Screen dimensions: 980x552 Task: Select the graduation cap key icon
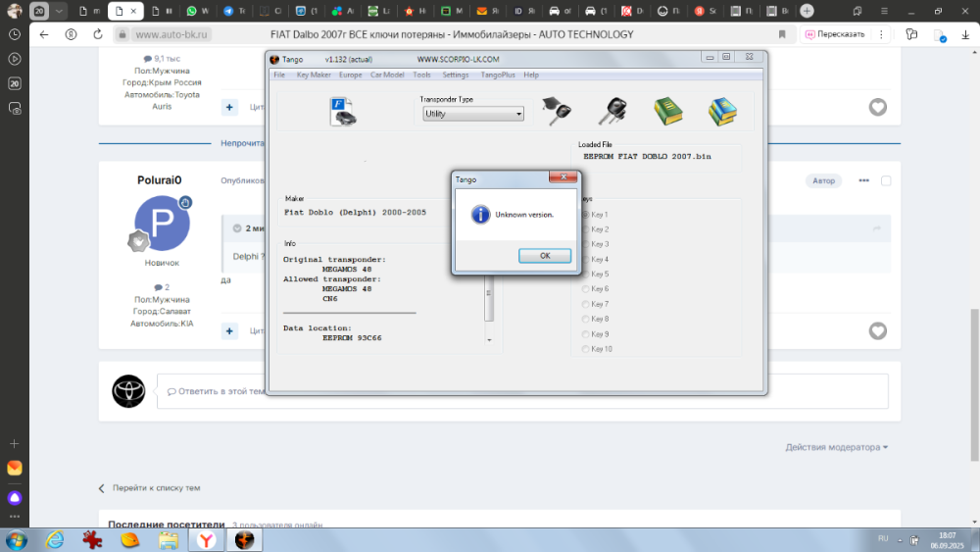click(556, 111)
